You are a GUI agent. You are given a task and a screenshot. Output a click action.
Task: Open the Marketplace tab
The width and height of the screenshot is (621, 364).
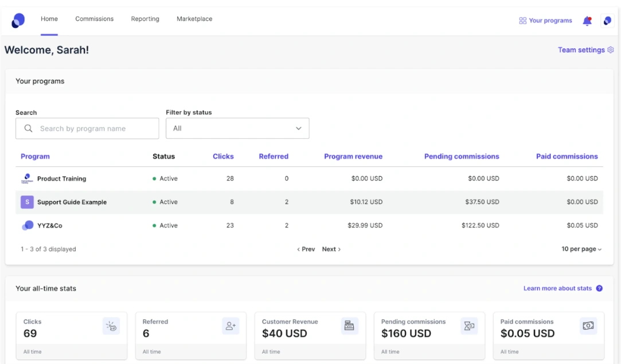point(194,19)
